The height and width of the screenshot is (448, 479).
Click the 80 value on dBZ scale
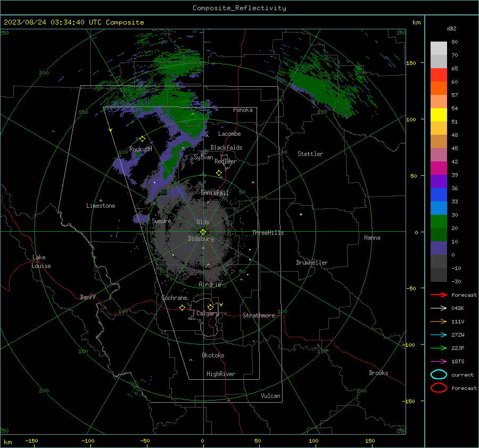pos(455,42)
